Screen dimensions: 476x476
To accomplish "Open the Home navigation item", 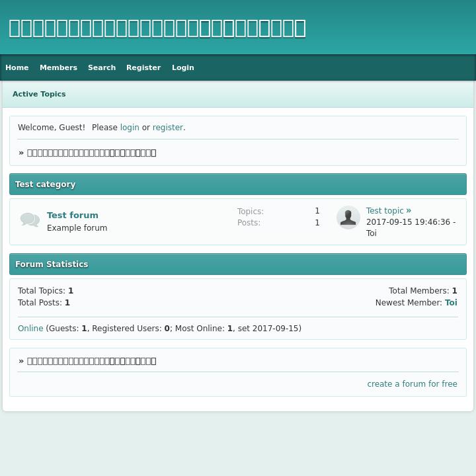I will (17, 67).
